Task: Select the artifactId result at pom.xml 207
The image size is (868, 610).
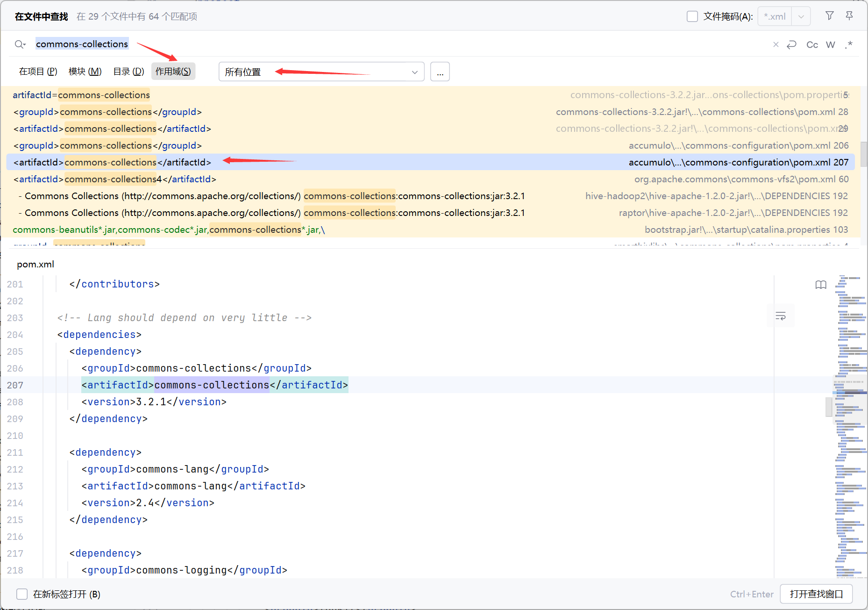Action: click(431, 162)
